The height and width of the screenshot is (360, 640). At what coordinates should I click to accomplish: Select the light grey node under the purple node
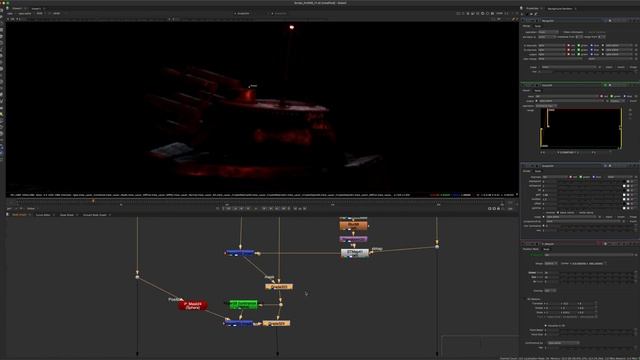pos(355,253)
